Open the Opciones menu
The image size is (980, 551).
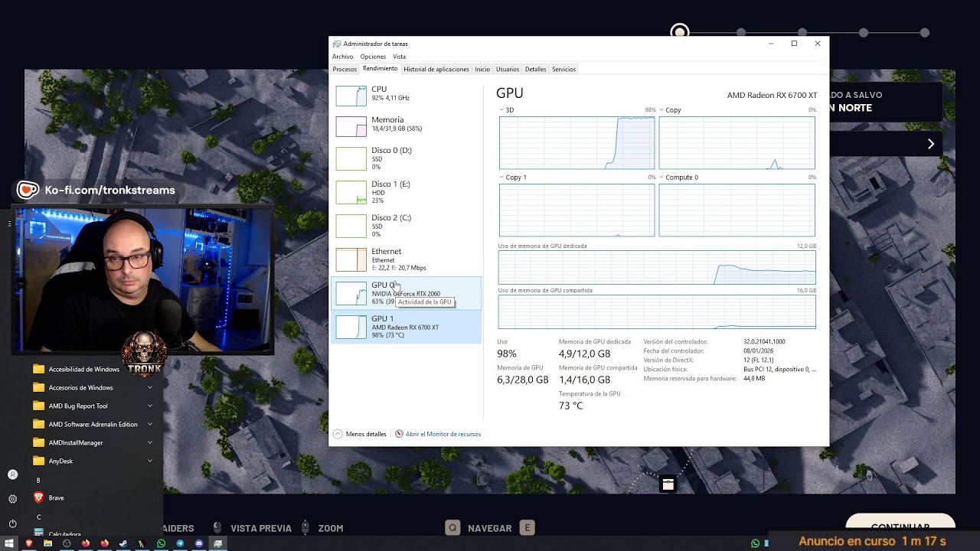pyautogui.click(x=373, y=57)
